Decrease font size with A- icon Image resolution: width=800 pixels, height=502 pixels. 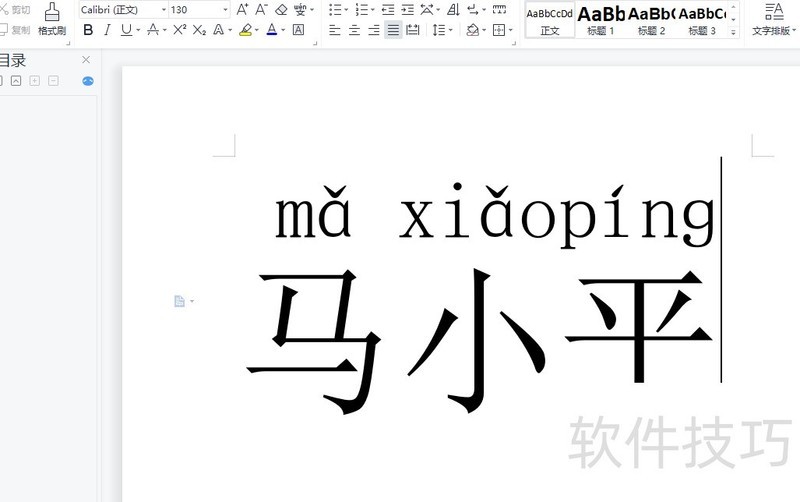coord(261,9)
